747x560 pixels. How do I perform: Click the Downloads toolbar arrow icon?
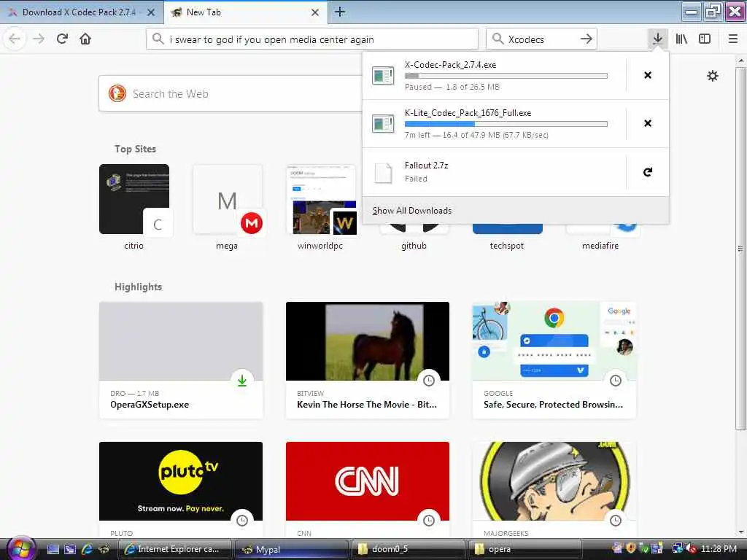pos(657,39)
